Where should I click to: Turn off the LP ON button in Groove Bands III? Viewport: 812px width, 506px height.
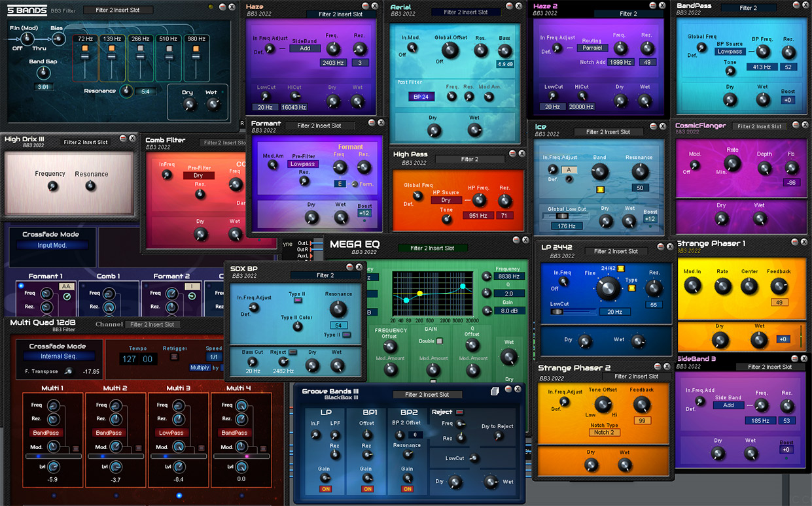[x=325, y=489]
